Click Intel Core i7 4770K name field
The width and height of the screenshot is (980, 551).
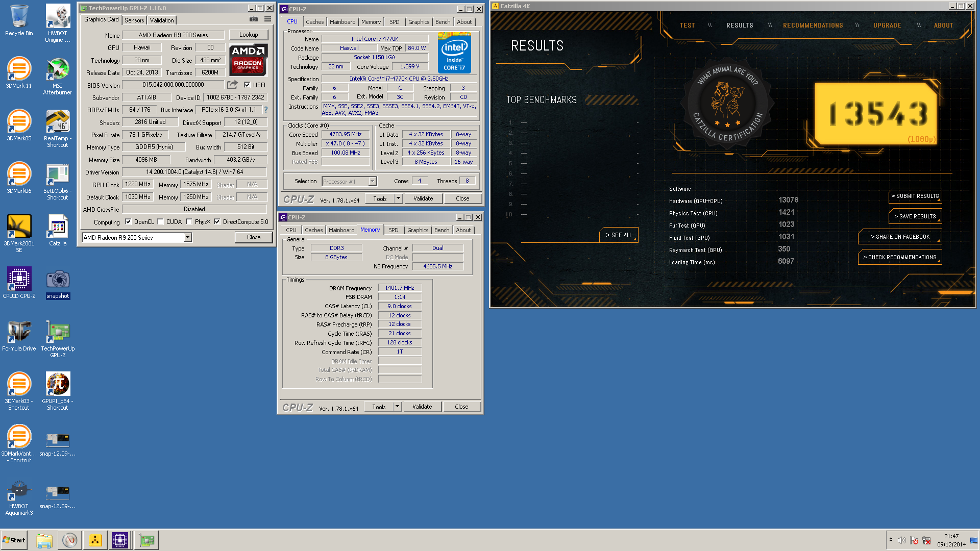pyautogui.click(x=375, y=39)
